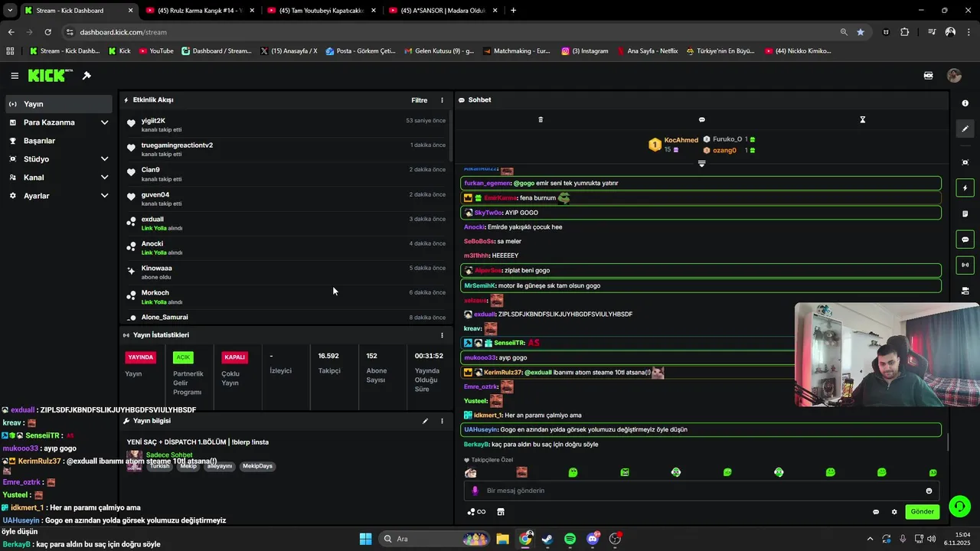The height and width of the screenshot is (551, 980).
Task: Switch to the Tam Youtubeyi Kapatıcakken tab
Action: (x=321, y=11)
